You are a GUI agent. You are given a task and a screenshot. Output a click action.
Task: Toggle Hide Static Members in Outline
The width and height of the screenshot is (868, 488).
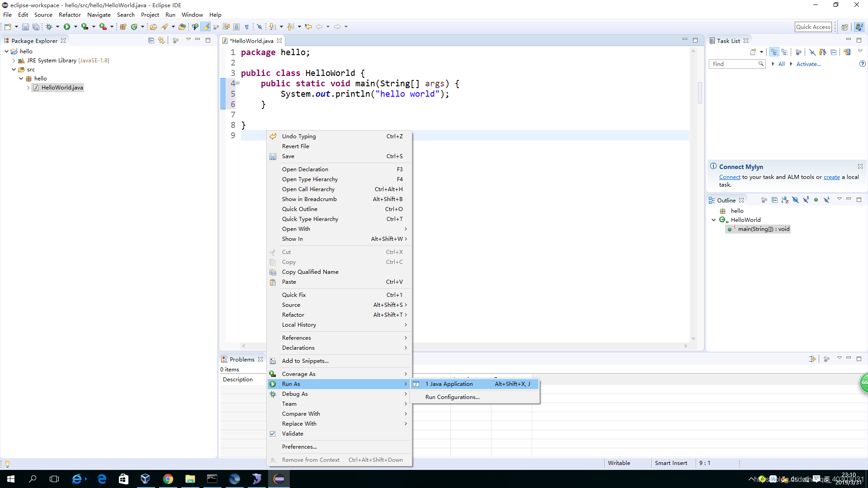tap(806, 200)
